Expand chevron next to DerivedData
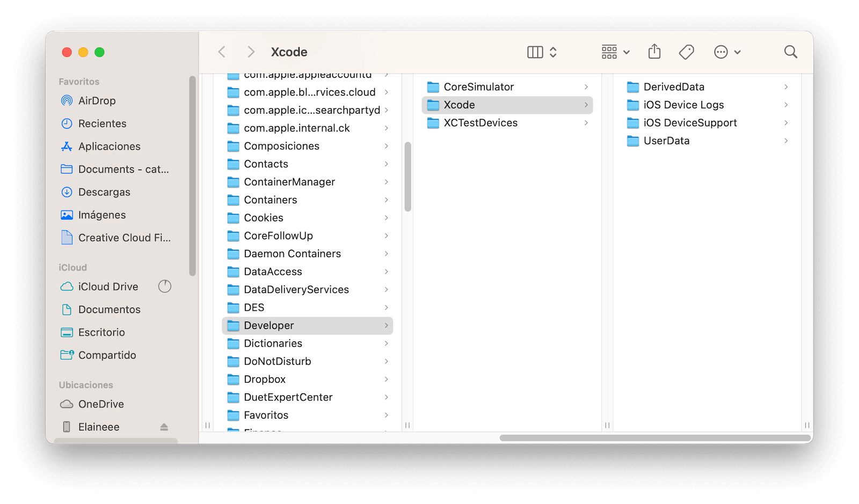Viewport: 859px width, 504px height. coord(786,87)
